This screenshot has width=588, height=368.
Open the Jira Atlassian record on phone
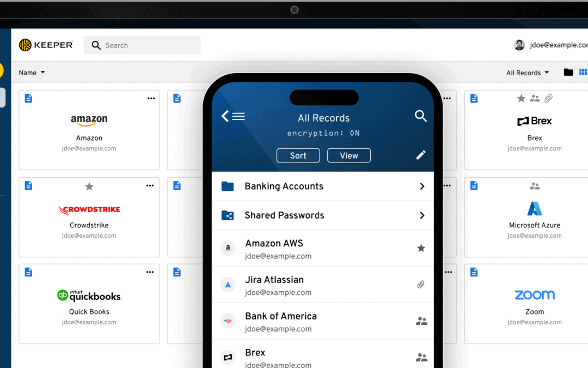coord(322,285)
